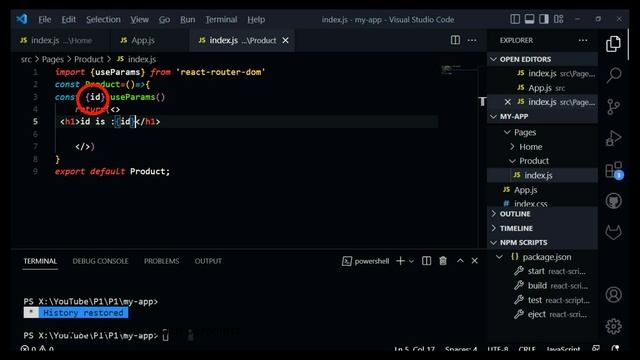Expand the Timeline section
640x360 pixels.
(542, 228)
